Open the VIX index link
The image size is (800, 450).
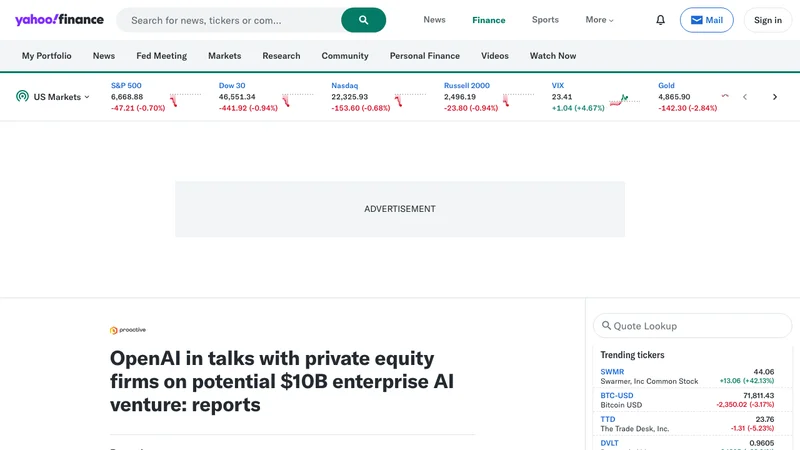coord(558,85)
